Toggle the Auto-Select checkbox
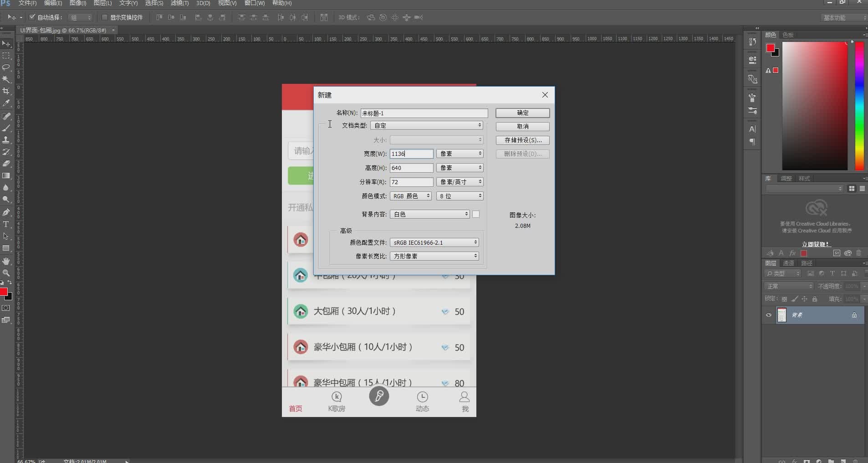Viewport: 868px width, 463px height. tap(32, 17)
